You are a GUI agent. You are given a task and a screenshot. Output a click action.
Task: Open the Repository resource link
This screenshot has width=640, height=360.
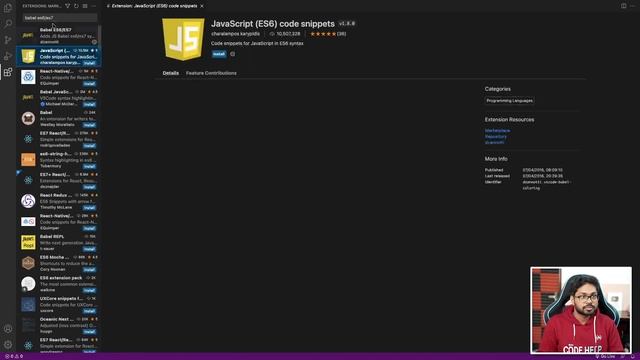[x=496, y=136]
